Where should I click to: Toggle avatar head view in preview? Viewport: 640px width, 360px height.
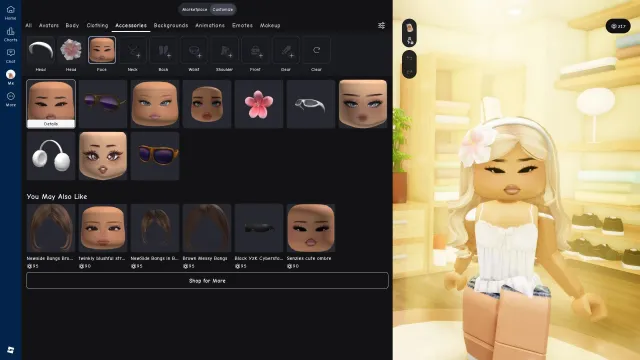tap(409, 27)
